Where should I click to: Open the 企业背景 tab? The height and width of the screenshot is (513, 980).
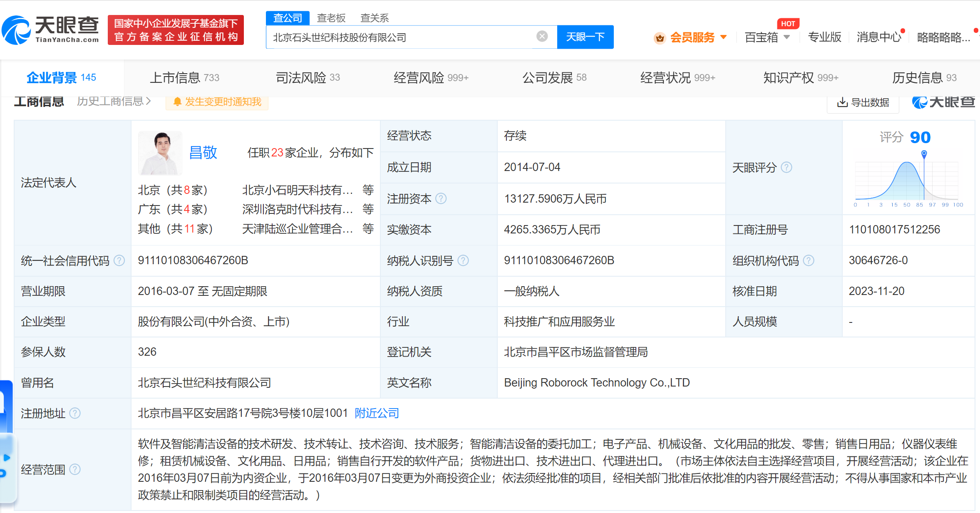(61, 78)
